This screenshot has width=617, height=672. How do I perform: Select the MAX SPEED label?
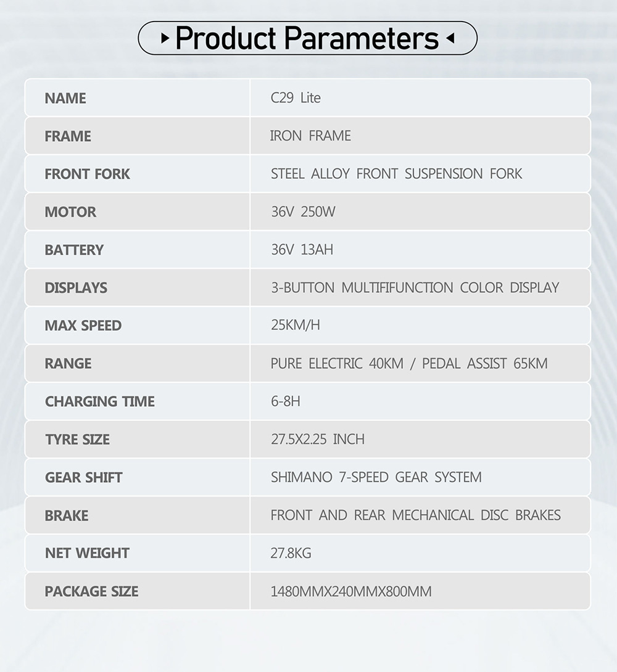(83, 326)
